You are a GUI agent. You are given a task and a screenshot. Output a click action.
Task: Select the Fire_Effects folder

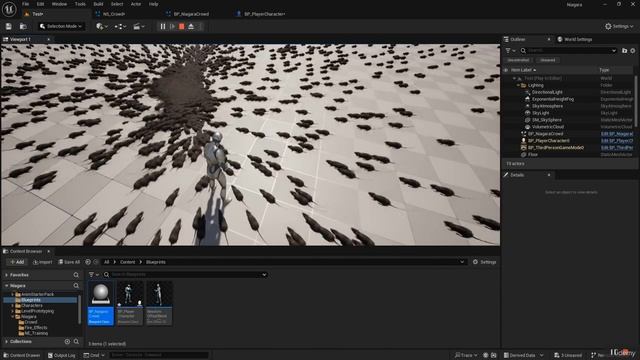[x=36, y=328]
